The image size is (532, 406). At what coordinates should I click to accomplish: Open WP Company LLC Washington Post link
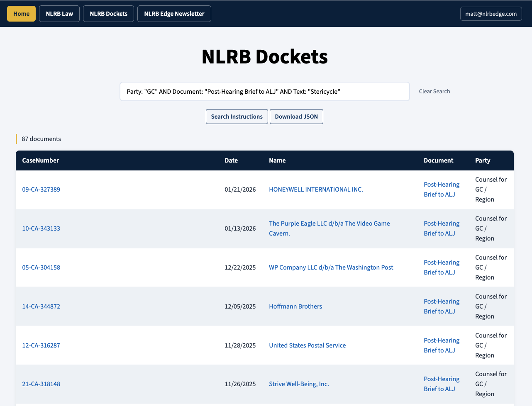(x=331, y=267)
